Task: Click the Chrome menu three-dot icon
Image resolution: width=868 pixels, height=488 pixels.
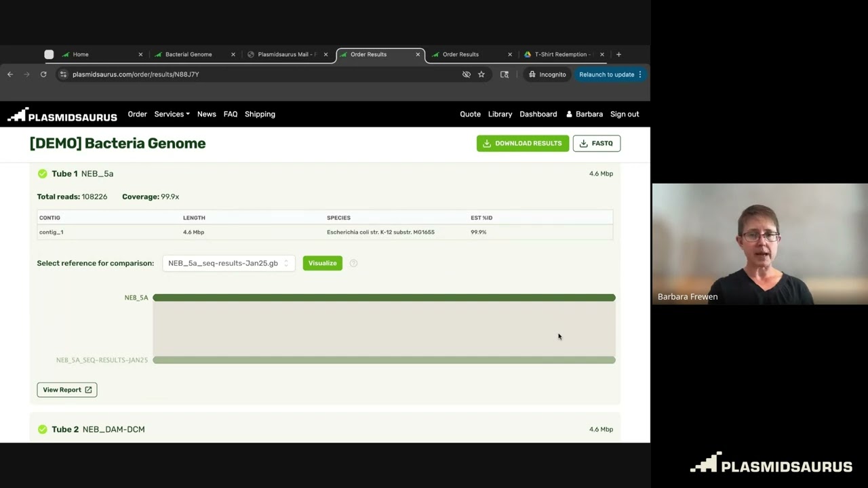Action: 640,75
